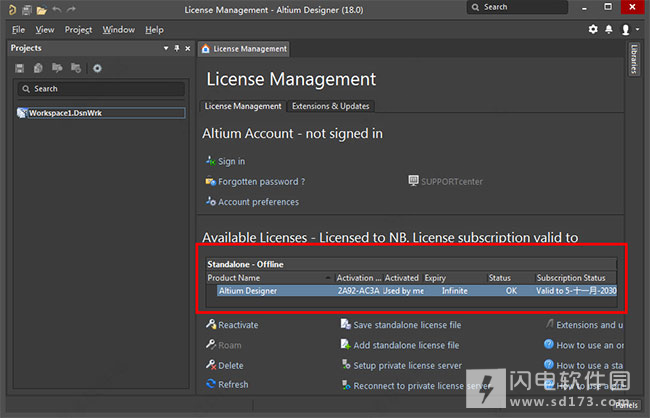The width and height of the screenshot is (650, 418).
Task: Expand the user account dropdown arrow
Action: (638, 29)
